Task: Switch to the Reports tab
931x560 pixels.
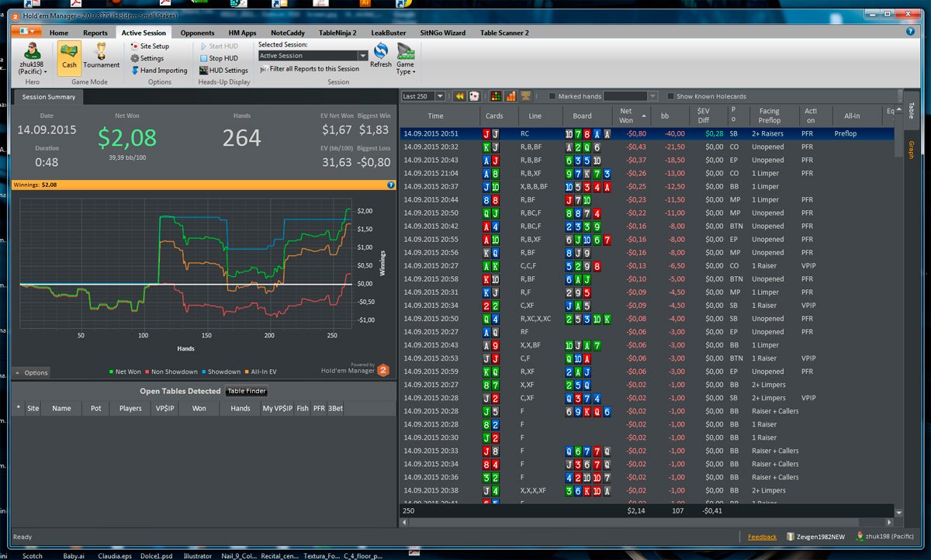Action: [x=95, y=33]
